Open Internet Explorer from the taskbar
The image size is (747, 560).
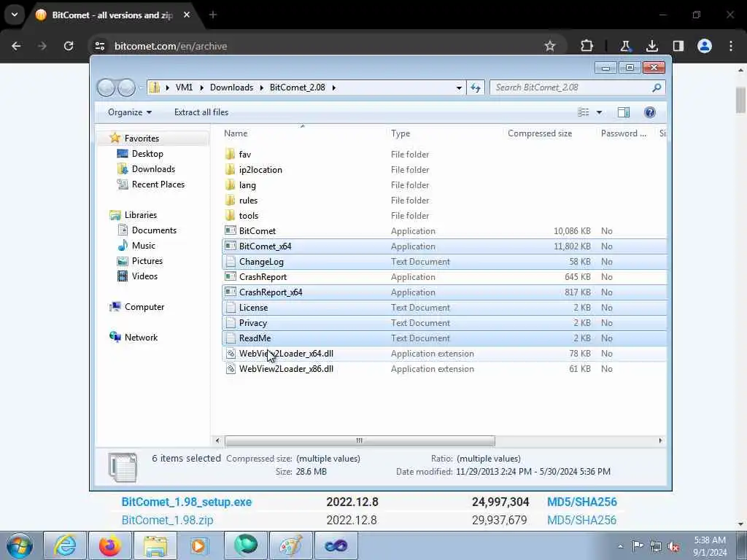[x=65, y=545]
